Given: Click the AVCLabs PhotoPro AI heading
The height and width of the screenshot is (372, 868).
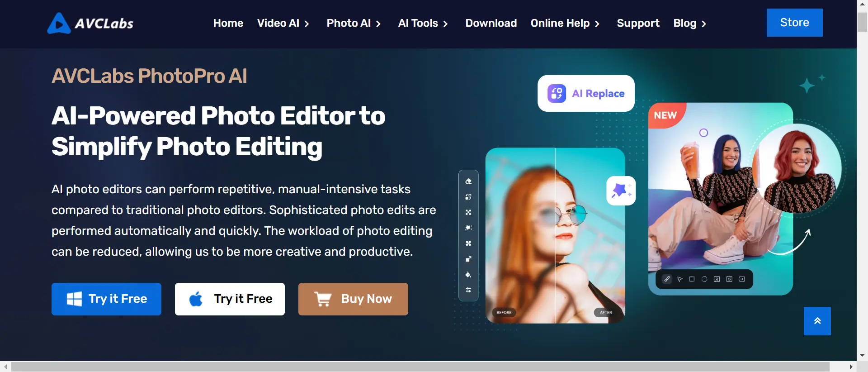Looking at the screenshot, I should point(149,76).
